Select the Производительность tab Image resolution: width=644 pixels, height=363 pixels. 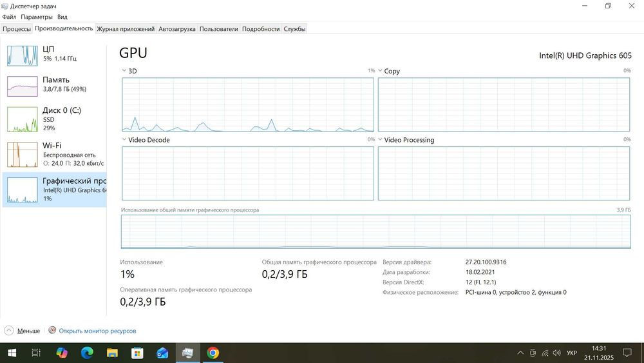[64, 28]
